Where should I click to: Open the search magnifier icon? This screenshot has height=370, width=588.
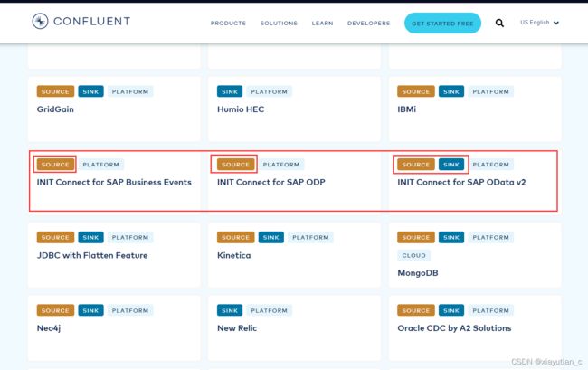[x=499, y=23]
